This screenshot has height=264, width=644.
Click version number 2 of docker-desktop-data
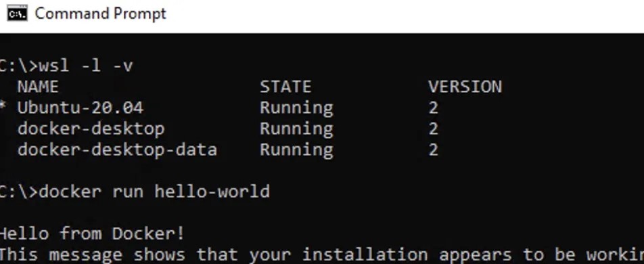(x=434, y=150)
